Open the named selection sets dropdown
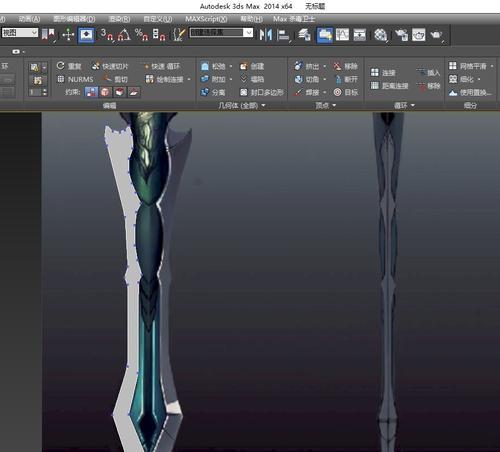Screen dimensions: 500x452 221,32
